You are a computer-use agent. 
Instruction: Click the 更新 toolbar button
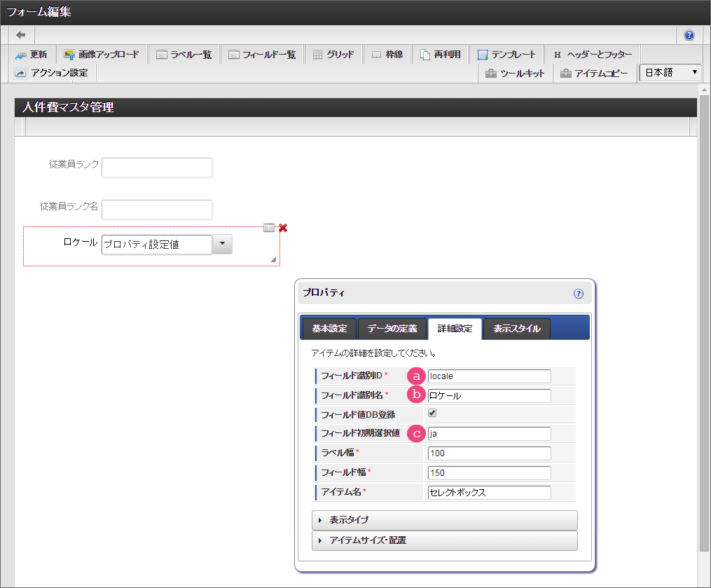(32, 55)
